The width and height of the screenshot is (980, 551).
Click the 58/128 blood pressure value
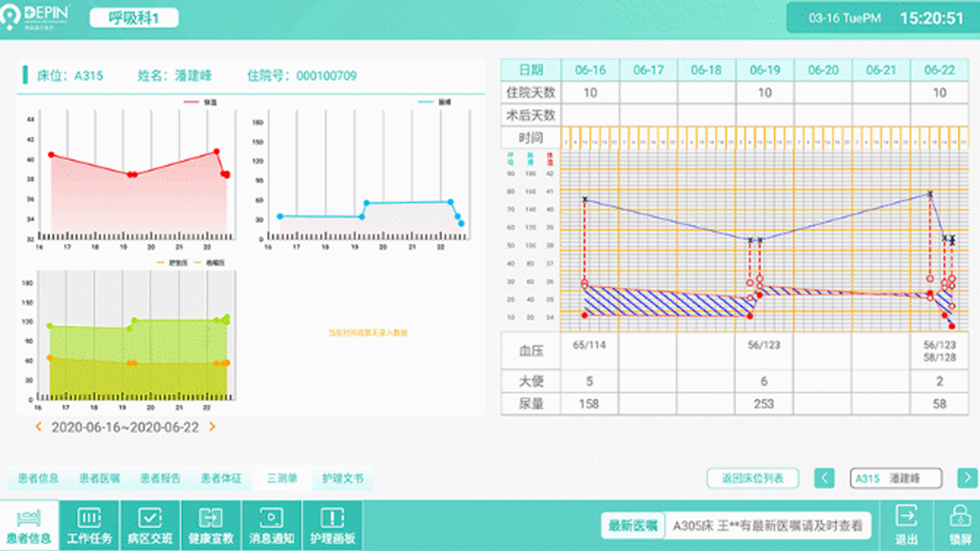pos(940,358)
